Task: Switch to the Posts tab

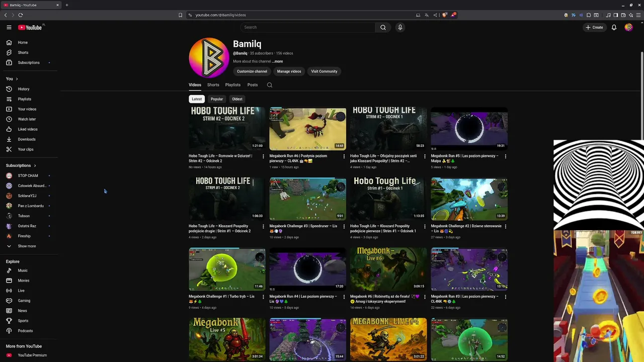Action: point(253,85)
